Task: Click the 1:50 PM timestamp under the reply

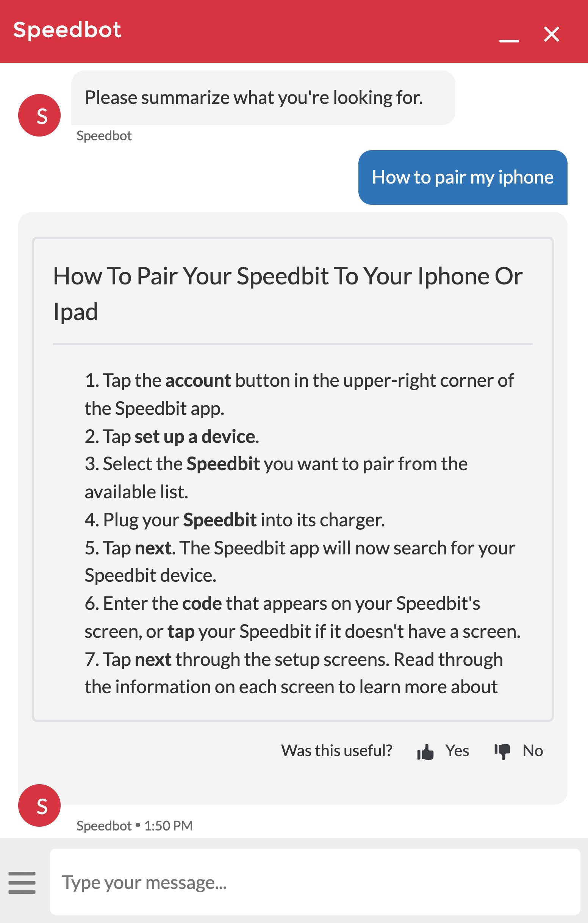Action: 168,826
